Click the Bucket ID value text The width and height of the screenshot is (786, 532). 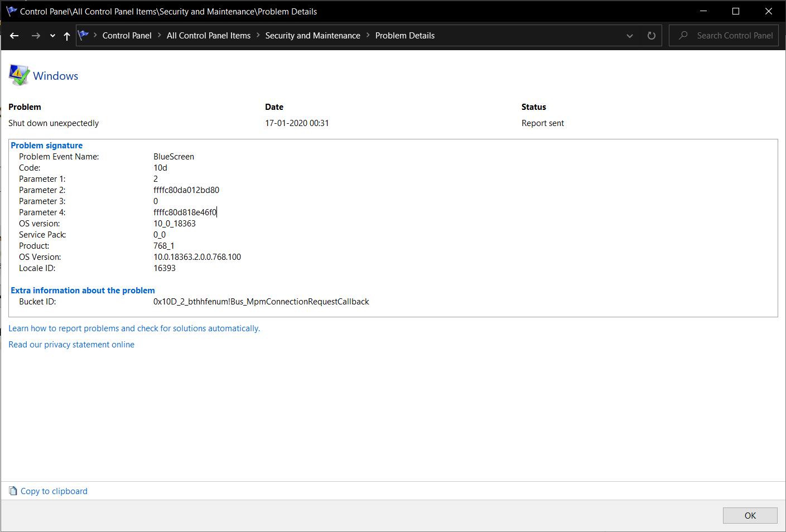(261, 302)
